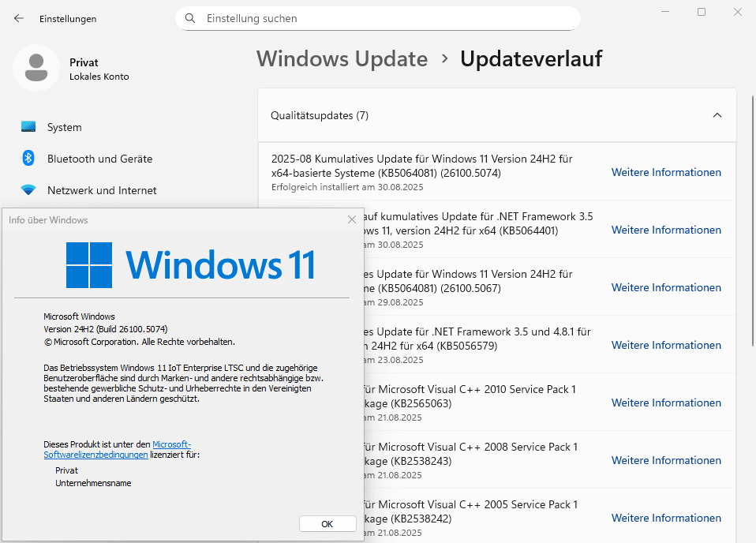
Task: Open Weitere Informationen for build 26100.5067
Action: pos(666,287)
